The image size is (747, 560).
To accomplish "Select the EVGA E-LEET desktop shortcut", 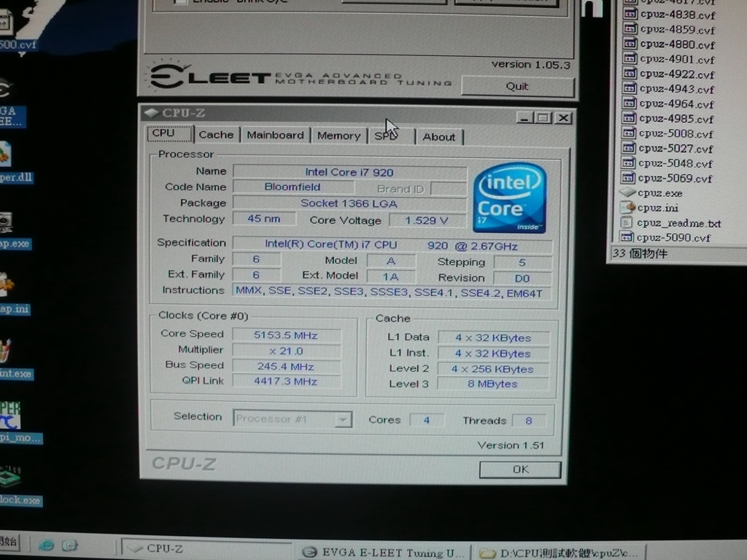I will (x=7, y=90).
